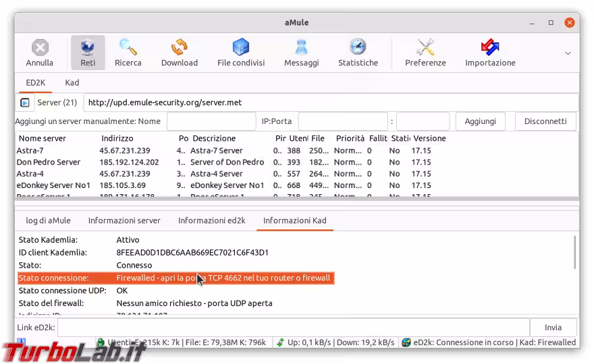
Task: Click the address 185.192.124.202
Action: (129, 162)
